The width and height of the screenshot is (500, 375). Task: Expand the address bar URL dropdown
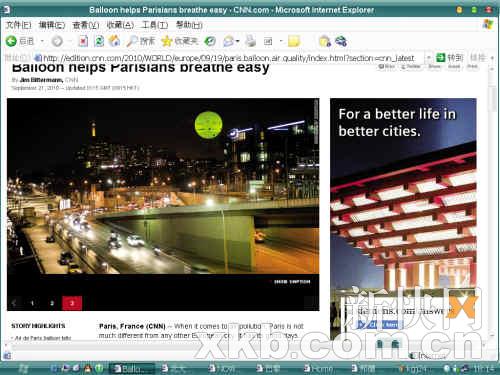pos(429,58)
